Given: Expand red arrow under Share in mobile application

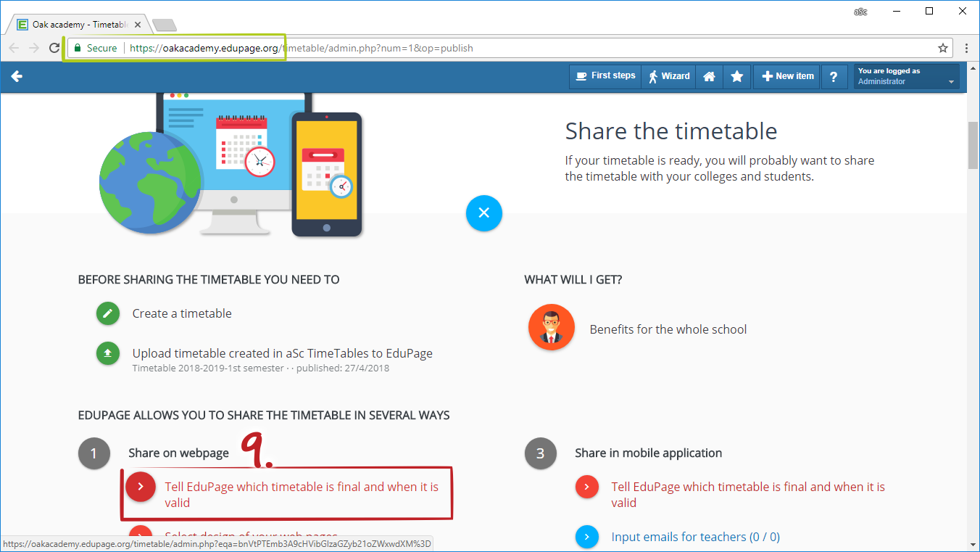Looking at the screenshot, I should (586, 487).
